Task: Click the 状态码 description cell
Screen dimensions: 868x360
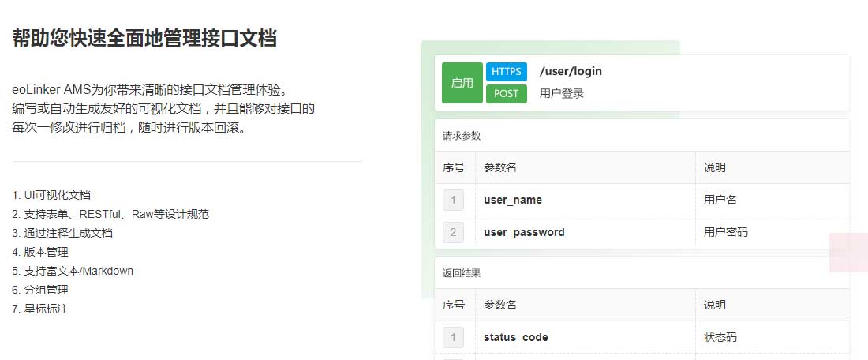Action: tap(720, 338)
